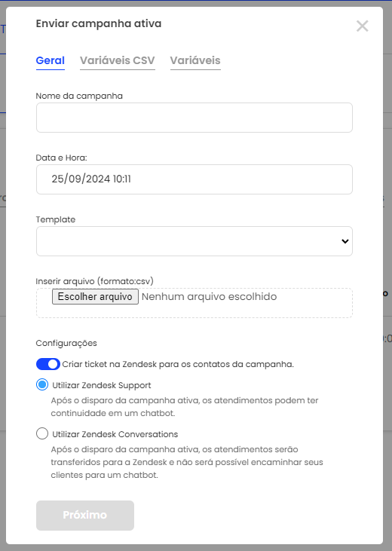
Task: Close the Enviar campanha ativa dialog
Action: (362, 26)
